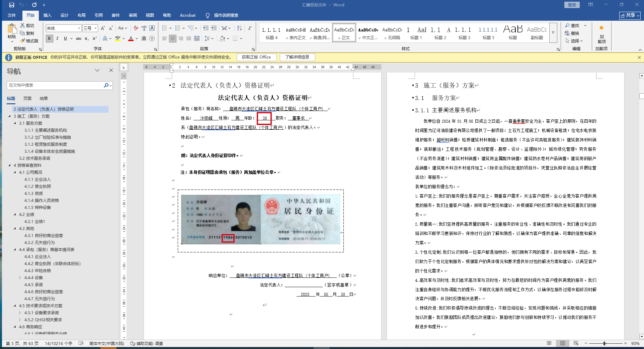This screenshot has width=644, height=349.
Task: Save the document with the floppy disk icon
Action: (x=12, y=5)
